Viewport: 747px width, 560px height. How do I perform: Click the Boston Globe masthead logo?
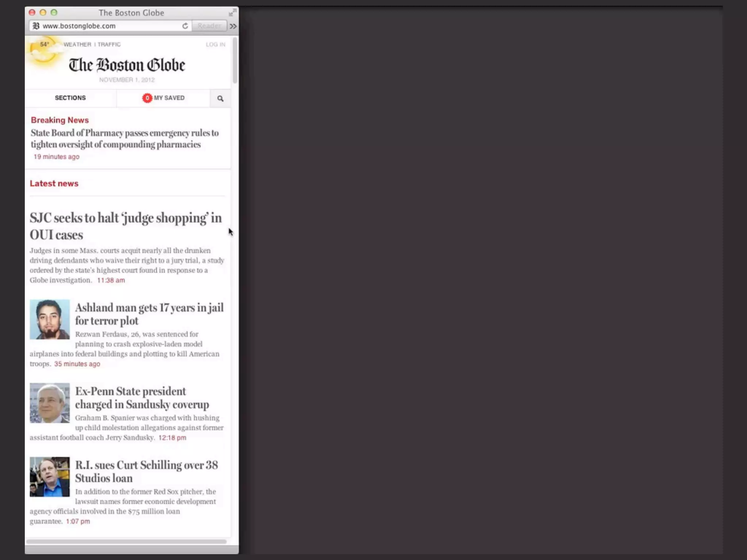point(127,65)
